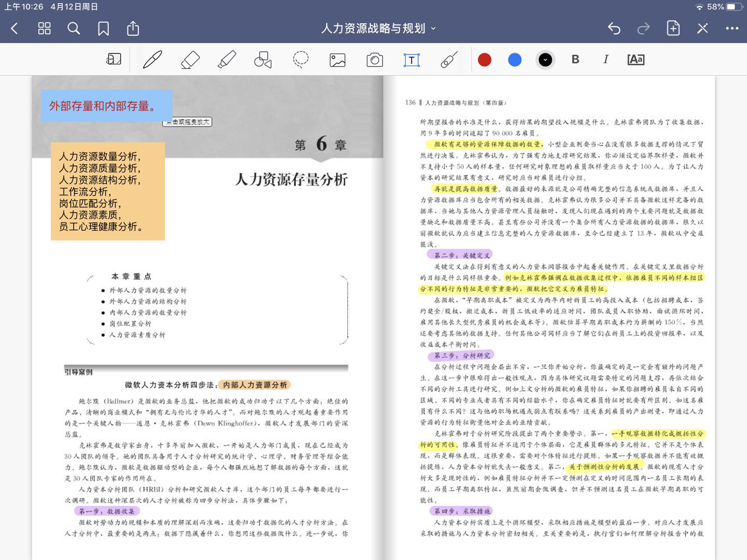Tap the chapter title 人力资源存量分析

click(x=291, y=180)
